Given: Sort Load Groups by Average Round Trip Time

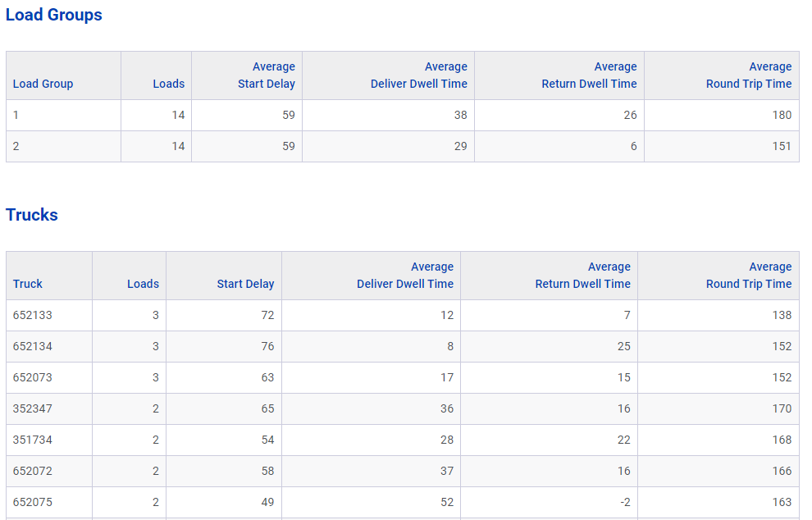Looking at the screenshot, I should click(749, 75).
